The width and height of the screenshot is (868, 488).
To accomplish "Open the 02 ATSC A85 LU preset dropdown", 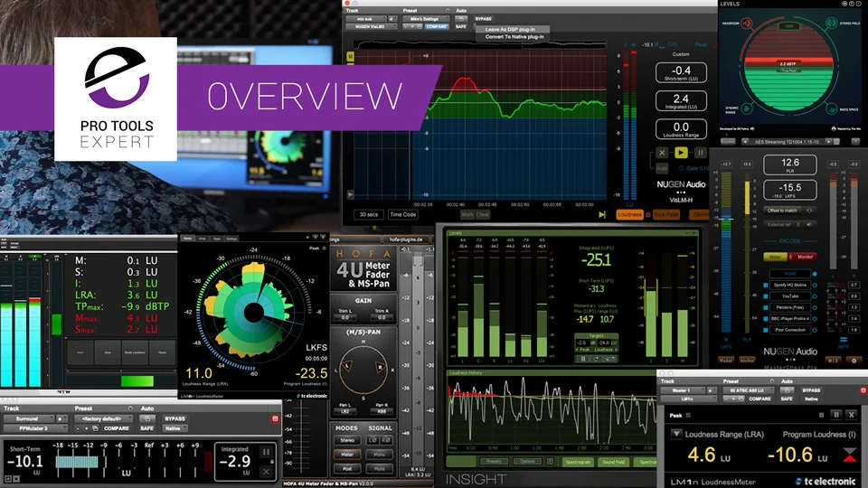I will tap(748, 390).
